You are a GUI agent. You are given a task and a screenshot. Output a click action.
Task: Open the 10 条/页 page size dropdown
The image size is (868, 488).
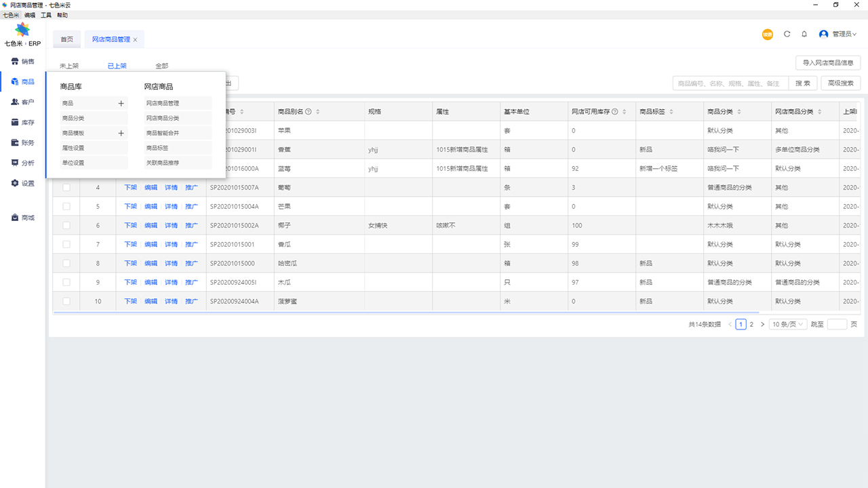(x=787, y=324)
